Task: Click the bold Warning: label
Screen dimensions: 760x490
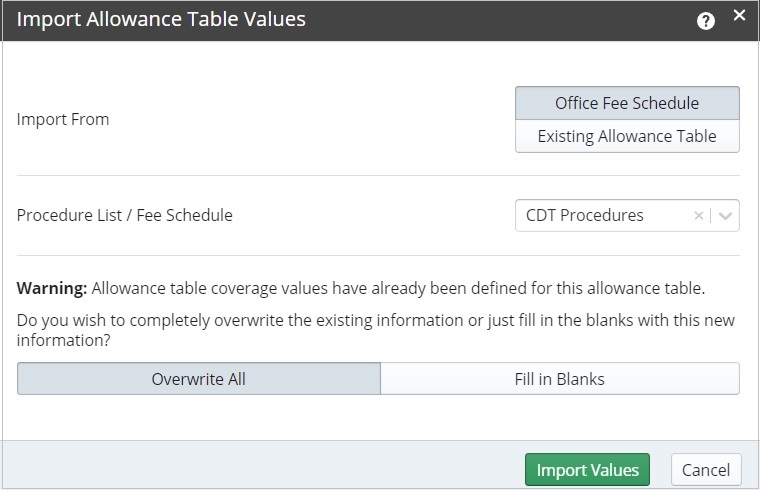Action: 52,289
